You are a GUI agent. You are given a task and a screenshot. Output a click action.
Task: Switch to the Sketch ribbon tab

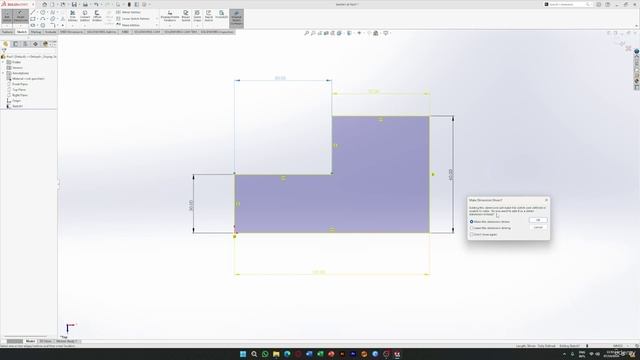coord(22,32)
